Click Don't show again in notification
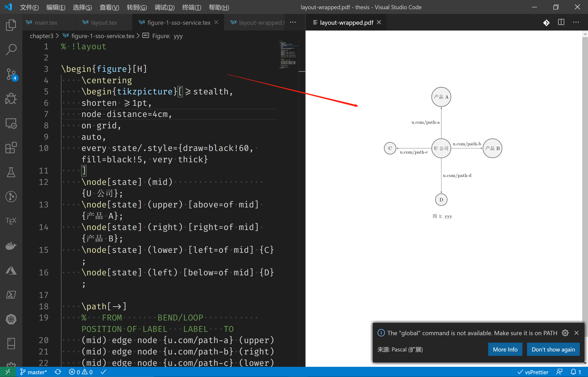The image size is (588, 377). [x=553, y=349]
